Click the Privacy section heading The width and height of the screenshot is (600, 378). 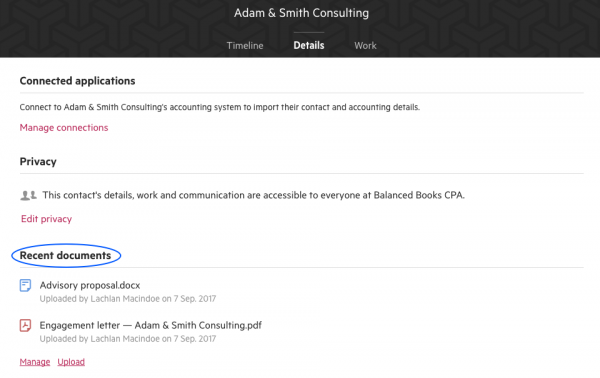click(38, 161)
